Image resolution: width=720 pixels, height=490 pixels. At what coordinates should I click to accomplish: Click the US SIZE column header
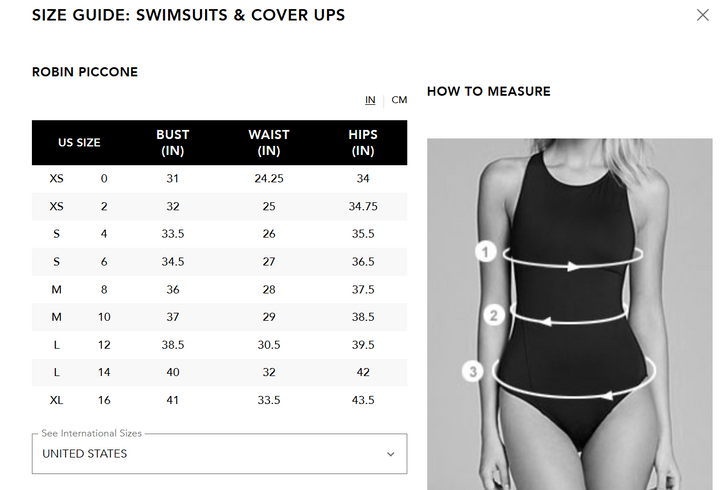click(x=79, y=143)
